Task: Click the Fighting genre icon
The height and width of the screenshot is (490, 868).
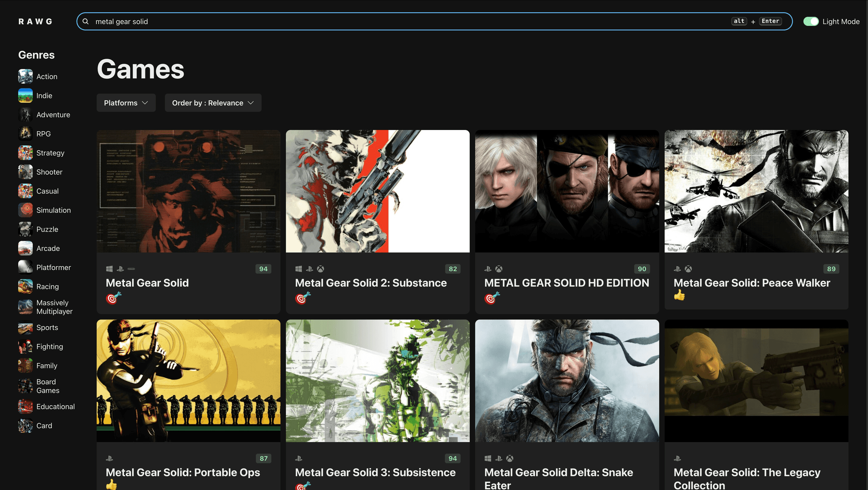Action: tap(25, 346)
